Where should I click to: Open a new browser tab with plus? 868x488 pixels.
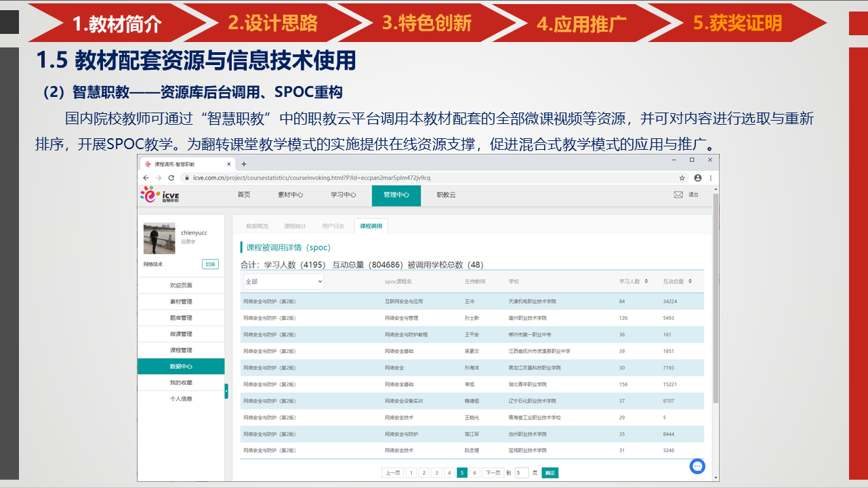click(x=244, y=164)
